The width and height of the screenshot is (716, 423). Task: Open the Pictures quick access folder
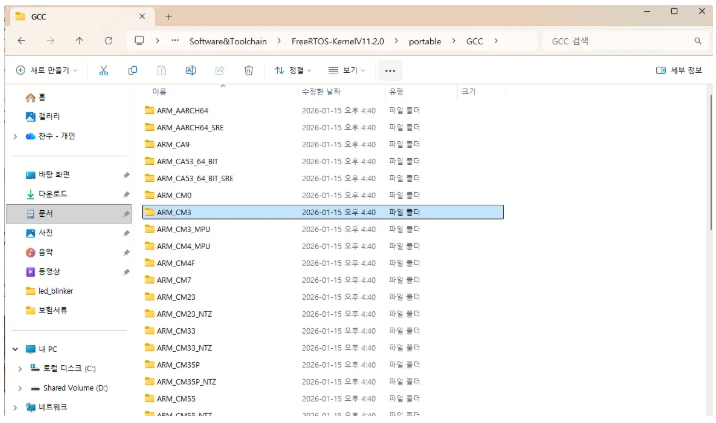pos(39,233)
